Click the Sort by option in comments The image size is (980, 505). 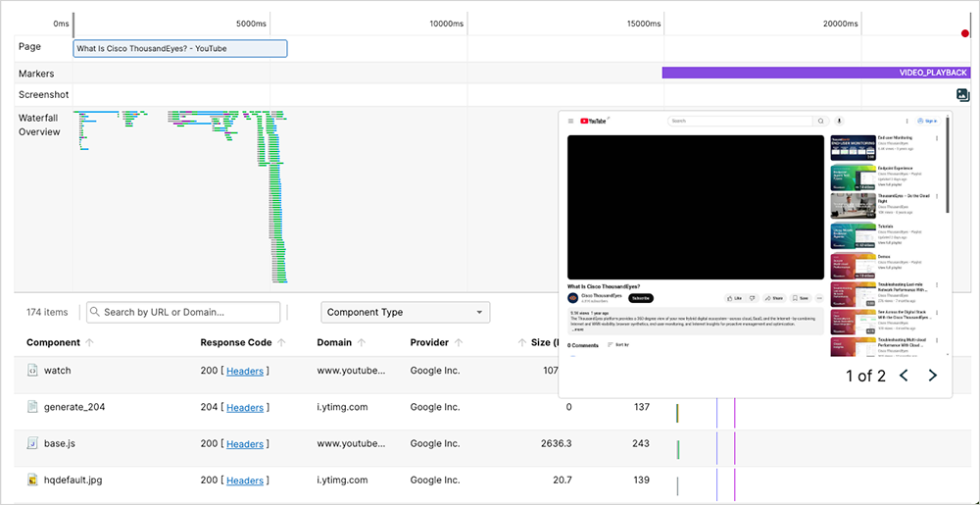click(x=618, y=345)
